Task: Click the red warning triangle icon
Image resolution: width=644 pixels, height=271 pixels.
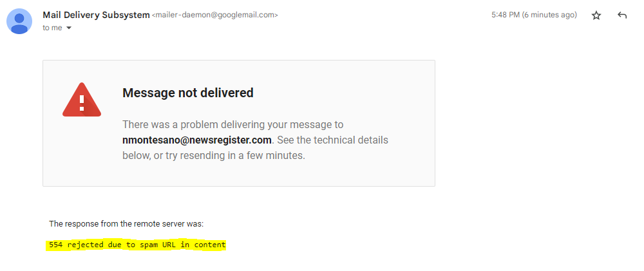Action: coord(82,100)
